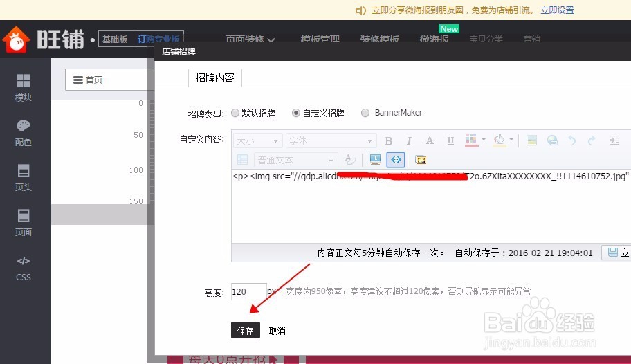Toggle bold formatting in editor
This screenshot has height=364, width=631.
pyautogui.click(x=388, y=140)
